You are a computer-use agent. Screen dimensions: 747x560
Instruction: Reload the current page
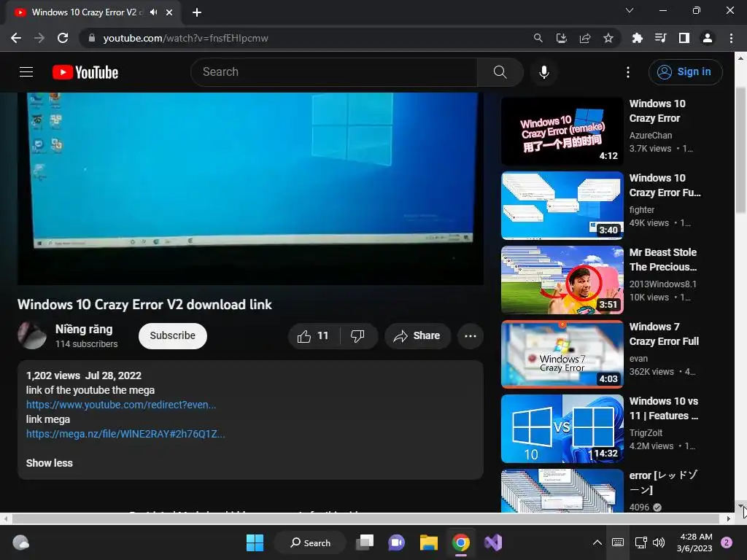click(63, 38)
